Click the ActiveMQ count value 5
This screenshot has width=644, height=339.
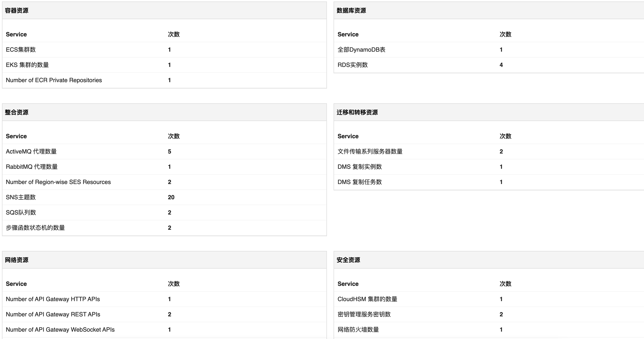coord(169,151)
